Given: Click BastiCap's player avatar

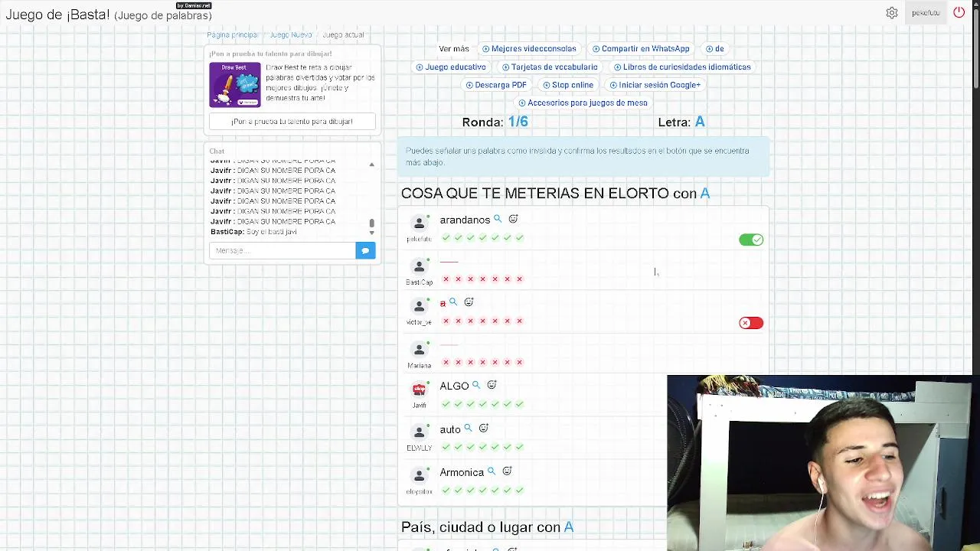Looking at the screenshot, I should tap(419, 266).
